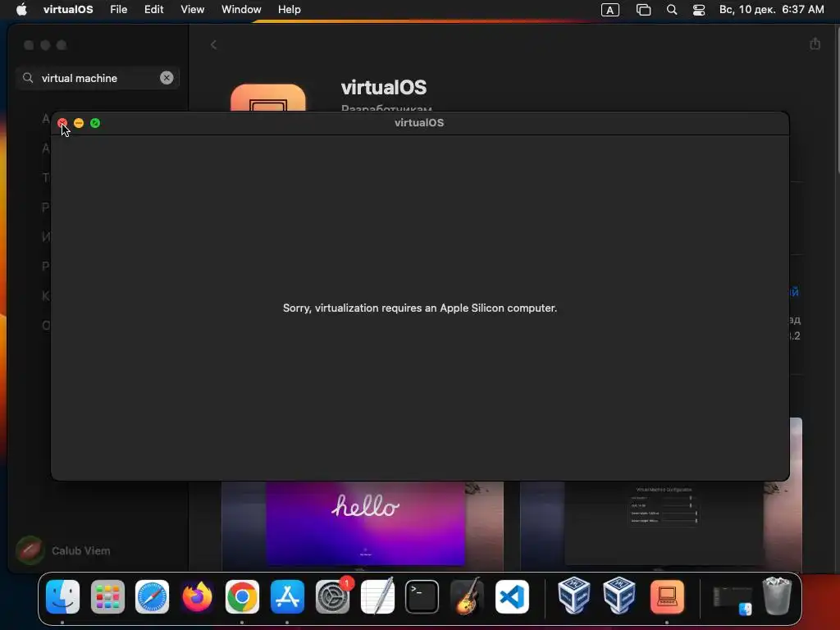Show date and time notifications panel
This screenshot has height=630, width=840.
771,10
